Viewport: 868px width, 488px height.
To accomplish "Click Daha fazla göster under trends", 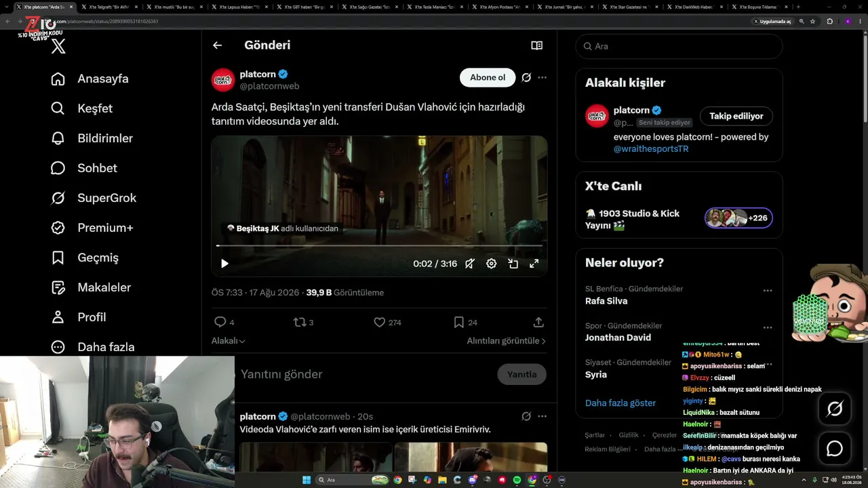I will click(620, 403).
